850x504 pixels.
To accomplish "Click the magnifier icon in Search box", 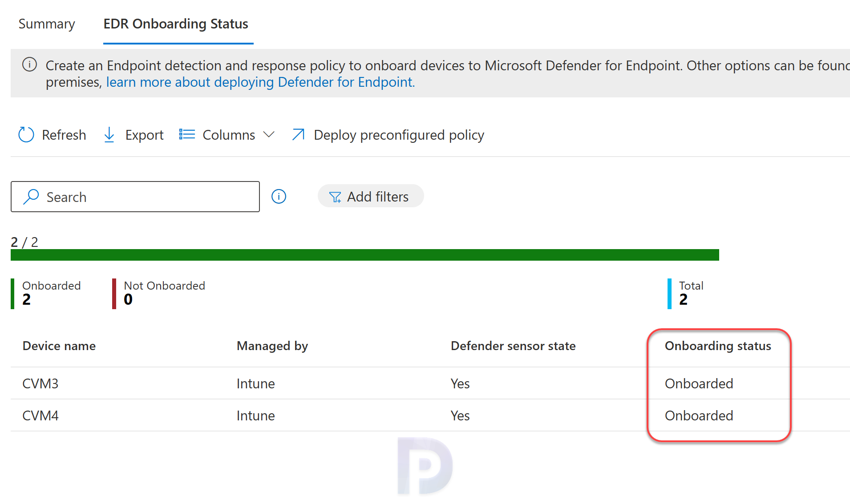I will pos(31,197).
